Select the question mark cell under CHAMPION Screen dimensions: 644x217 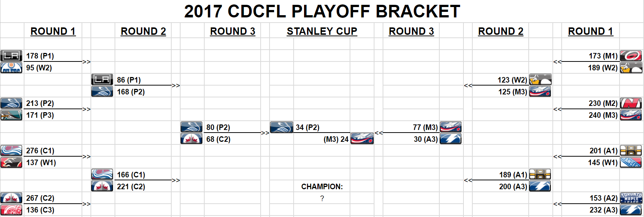coord(322,198)
